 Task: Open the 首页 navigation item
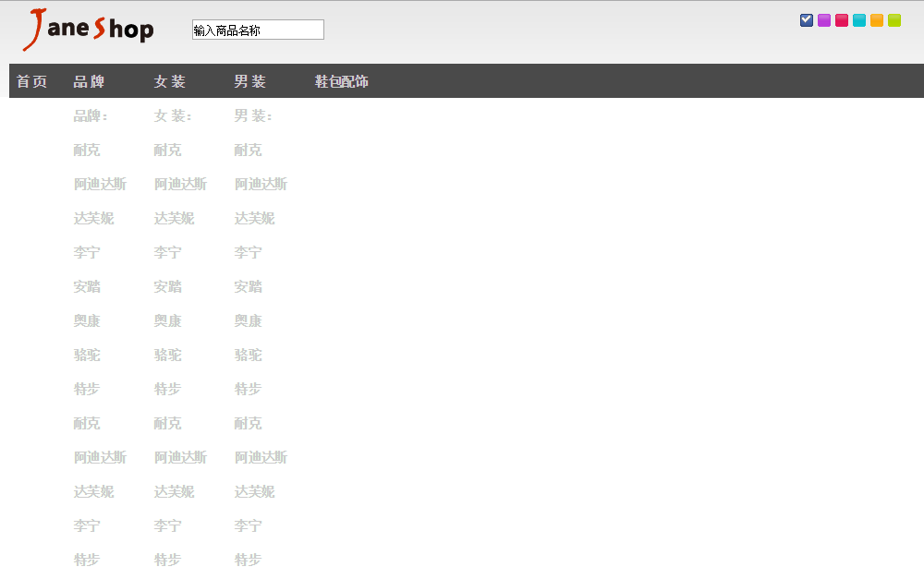[x=31, y=81]
